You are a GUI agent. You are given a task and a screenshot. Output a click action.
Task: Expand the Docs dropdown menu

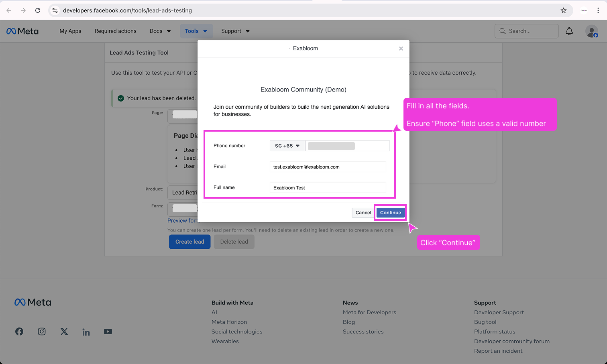click(x=160, y=31)
